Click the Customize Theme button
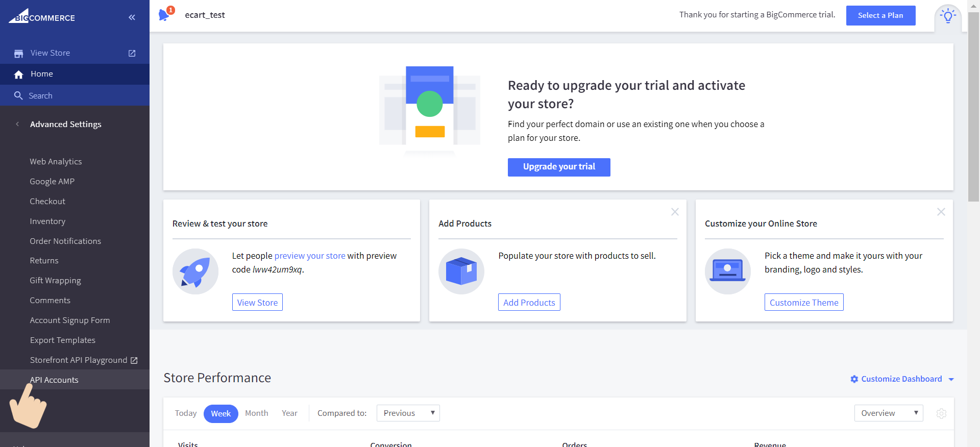Viewport: 980px width, 447px height. [804, 302]
